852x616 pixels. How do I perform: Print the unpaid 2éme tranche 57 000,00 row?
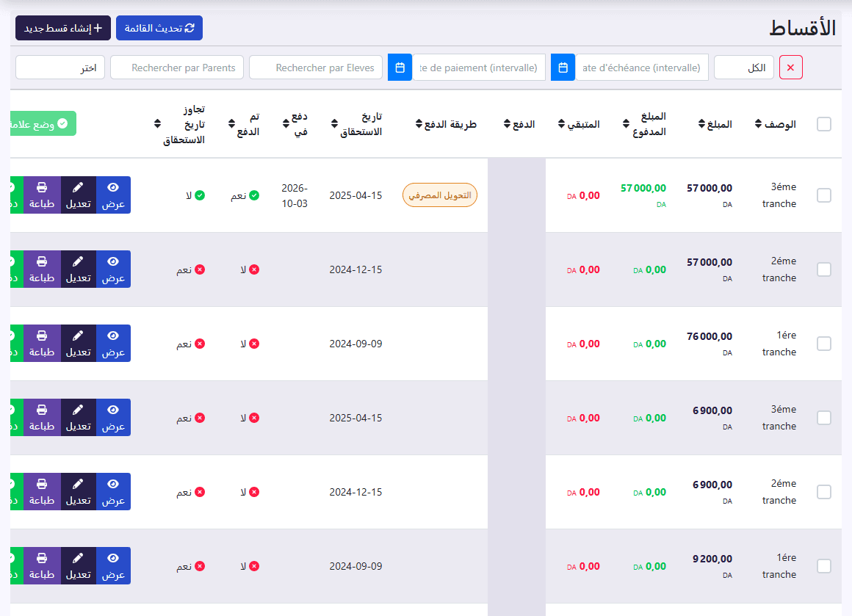coord(42,269)
